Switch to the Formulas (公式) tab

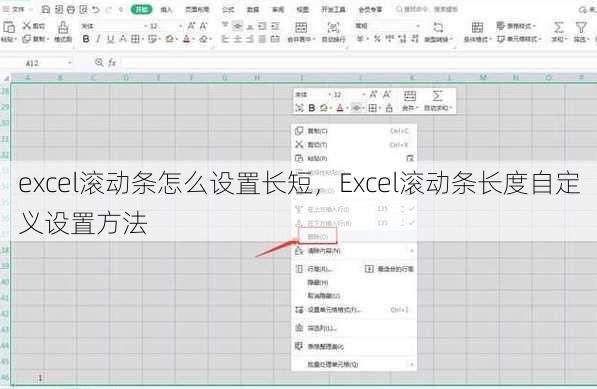228,10
